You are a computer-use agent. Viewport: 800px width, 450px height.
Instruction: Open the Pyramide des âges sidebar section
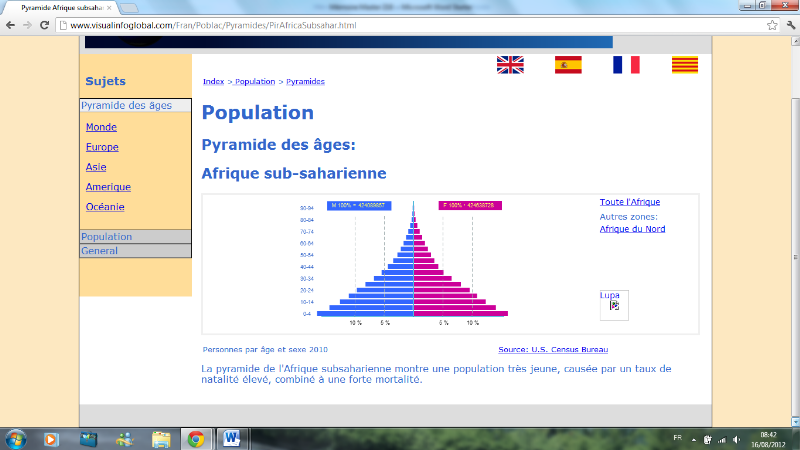point(135,105)
